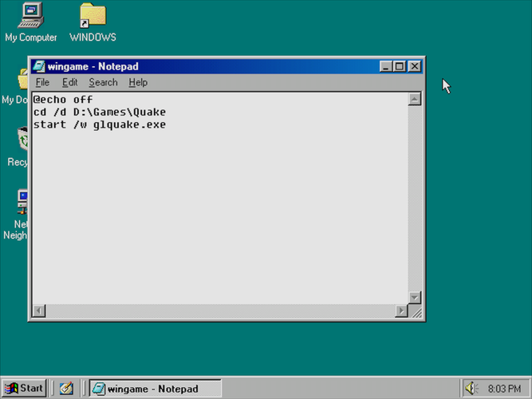Image resolution: width=532 pixels, height=399 pixels.
Task: Click the text line containing glquake.exe
Action: pos(100,124)
